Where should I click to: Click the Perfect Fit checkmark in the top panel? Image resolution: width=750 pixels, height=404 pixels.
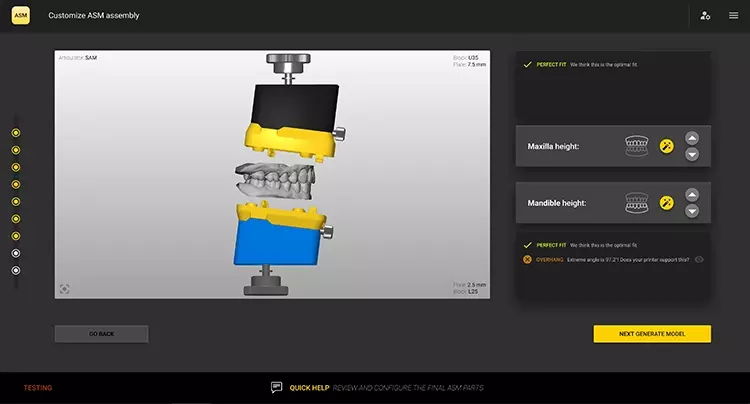[528, 65]
